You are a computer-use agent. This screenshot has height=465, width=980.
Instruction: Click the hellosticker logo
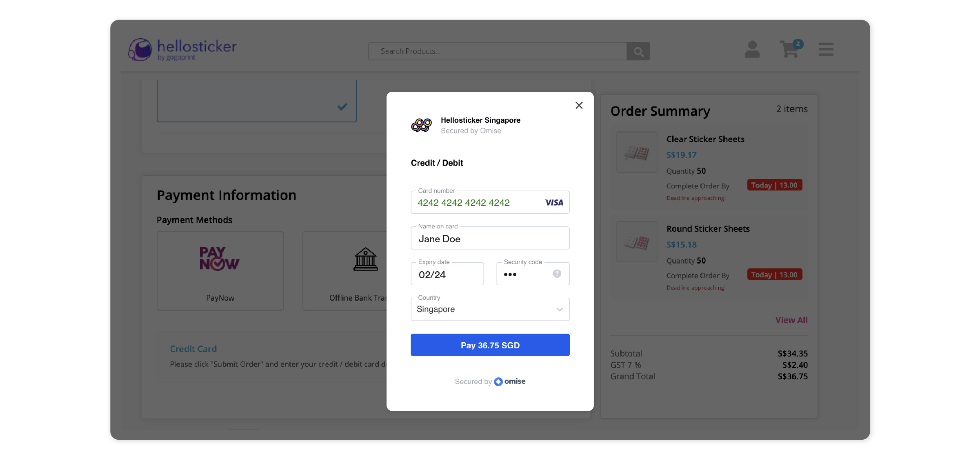click(183, 50)
